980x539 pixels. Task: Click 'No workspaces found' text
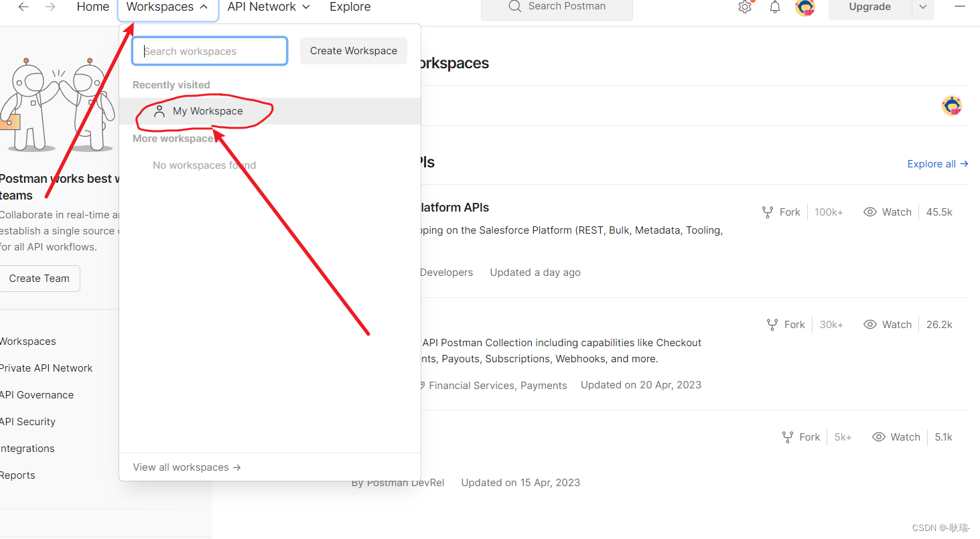click(x=204, y=165)
